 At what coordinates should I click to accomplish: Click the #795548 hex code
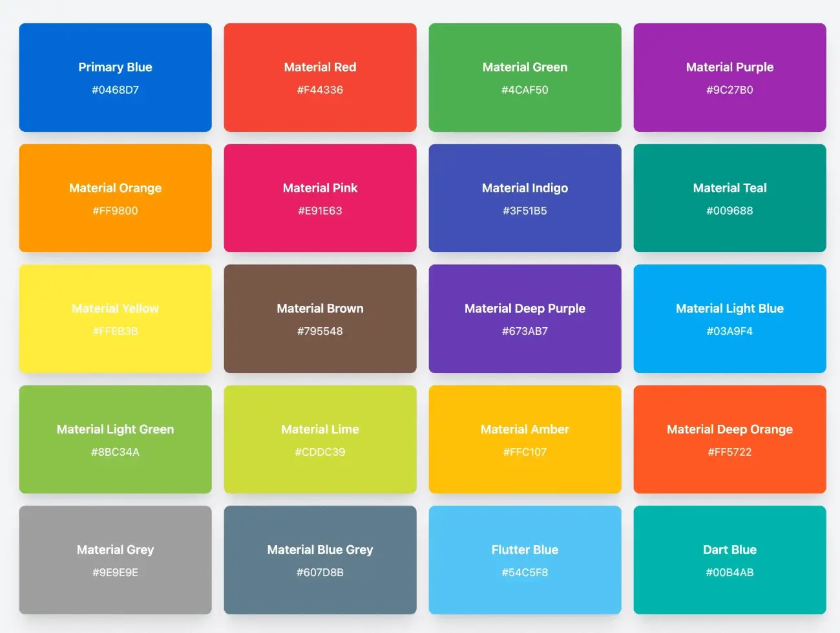(x=320, y=331)
